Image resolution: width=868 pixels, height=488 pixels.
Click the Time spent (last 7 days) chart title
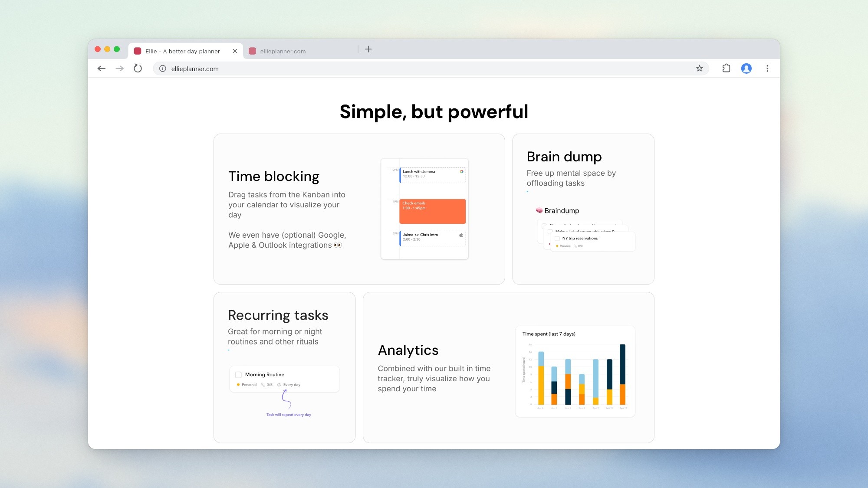pos(549,334)
